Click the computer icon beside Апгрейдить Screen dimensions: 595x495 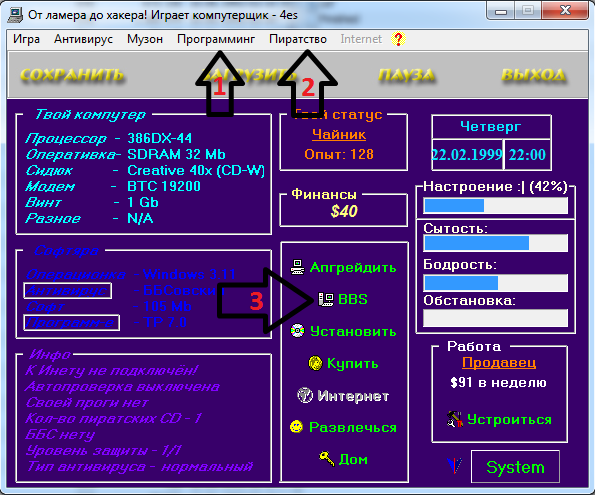298,267
